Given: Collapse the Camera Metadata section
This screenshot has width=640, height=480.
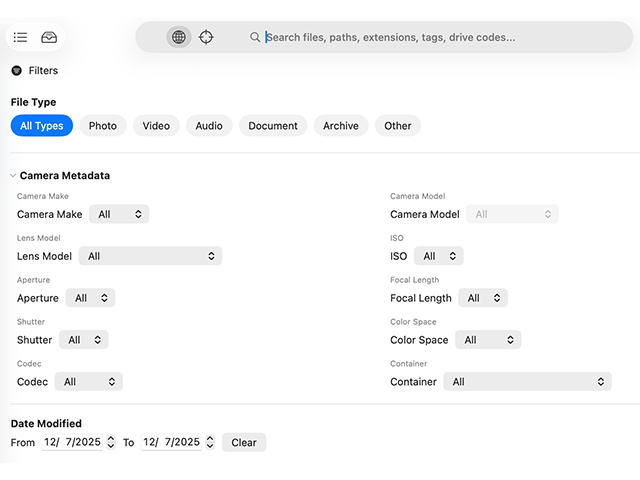Looking at the screenshot, I should 13,176.
